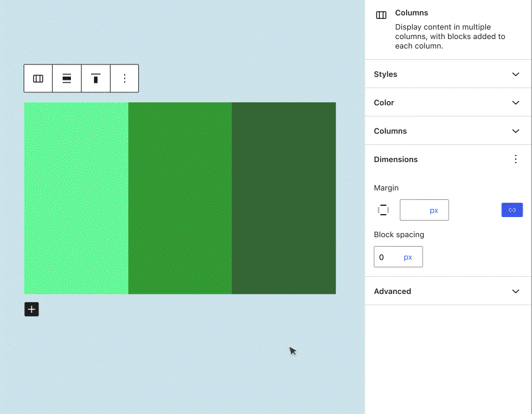Viewport: 532px width, 414px height.
Task: Expand the Advanced panel
Action: [x=448, y=291]
